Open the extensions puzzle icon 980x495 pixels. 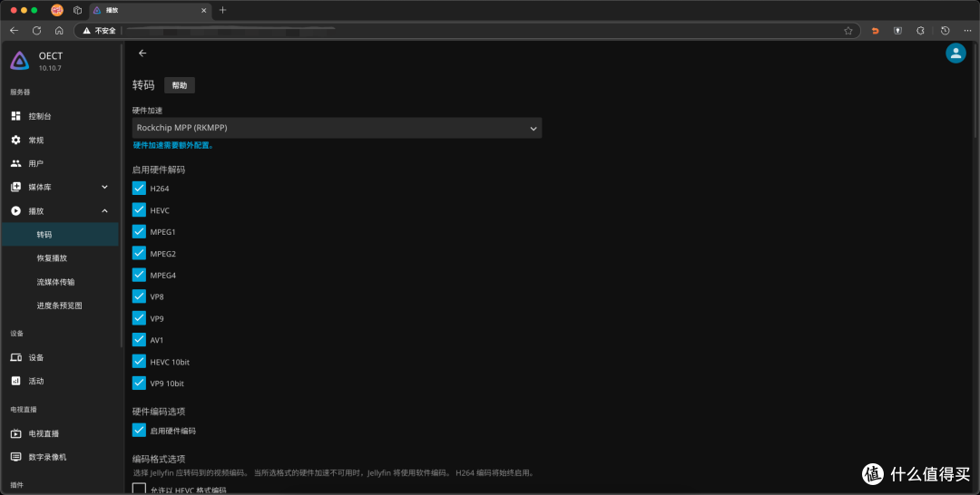921,31
